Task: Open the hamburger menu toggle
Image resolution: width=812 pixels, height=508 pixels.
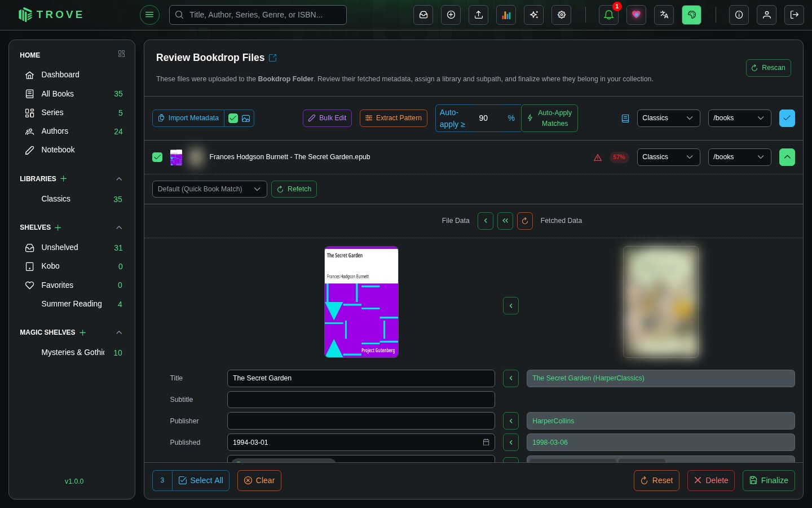Action: tap(149, 15)
